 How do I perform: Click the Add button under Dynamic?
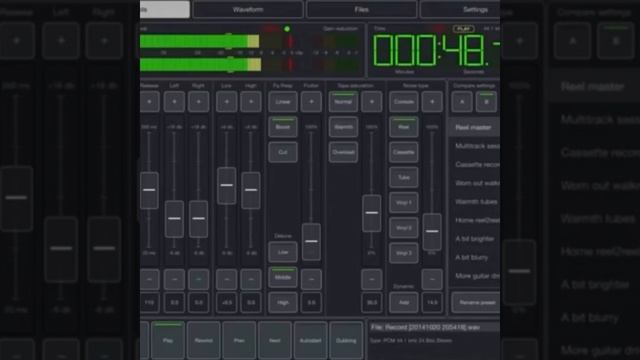[404, 302]
